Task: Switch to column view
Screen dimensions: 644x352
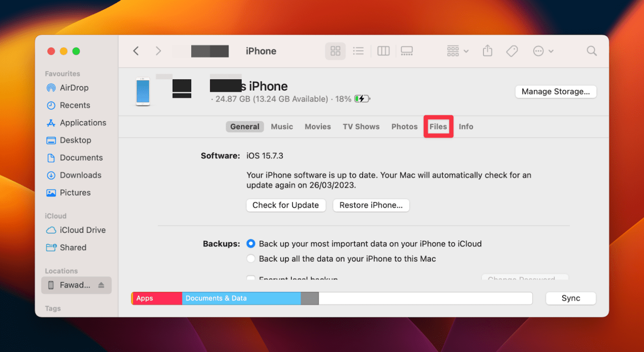Action: [384, 51]
